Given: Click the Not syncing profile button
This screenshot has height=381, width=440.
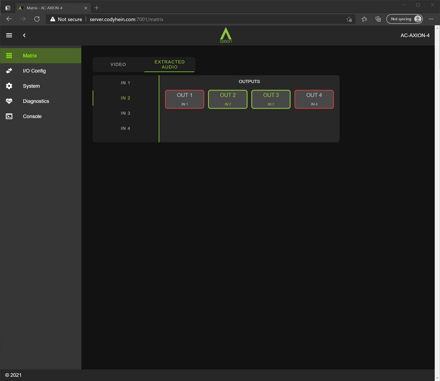Looking at the screenshot, I should [405, 19].
